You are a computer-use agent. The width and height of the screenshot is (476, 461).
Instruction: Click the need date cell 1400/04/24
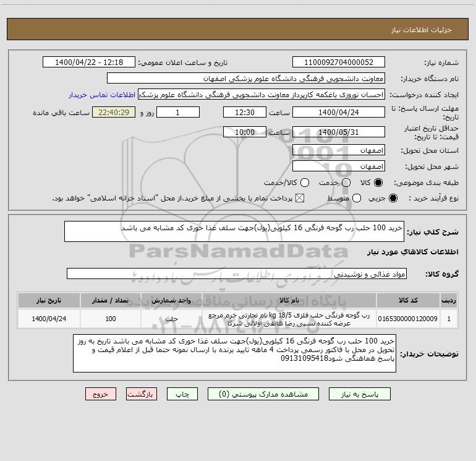click(x=49, y=319)
